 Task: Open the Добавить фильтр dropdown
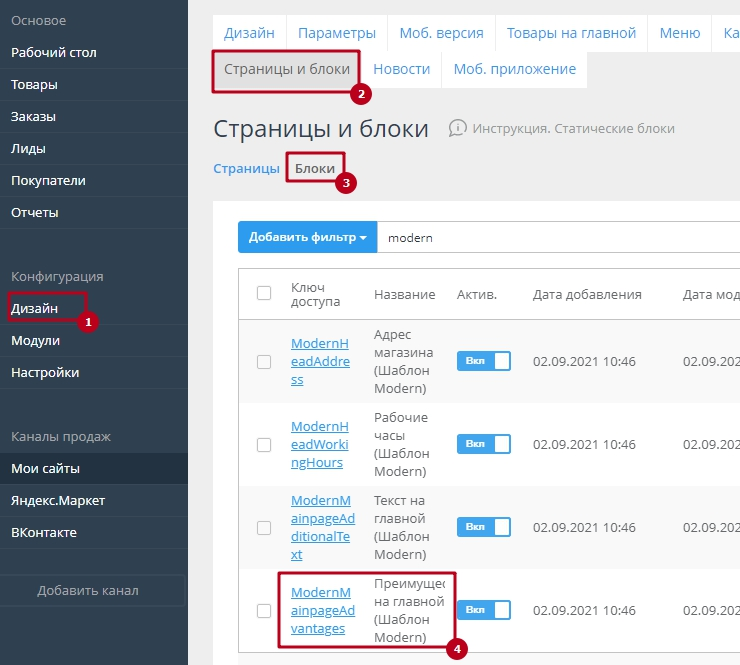307,238
